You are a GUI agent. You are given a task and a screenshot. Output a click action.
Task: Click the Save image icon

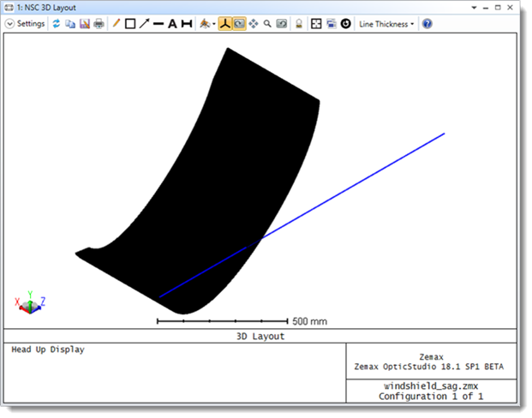pyautogui.click(x=84, y=24)
